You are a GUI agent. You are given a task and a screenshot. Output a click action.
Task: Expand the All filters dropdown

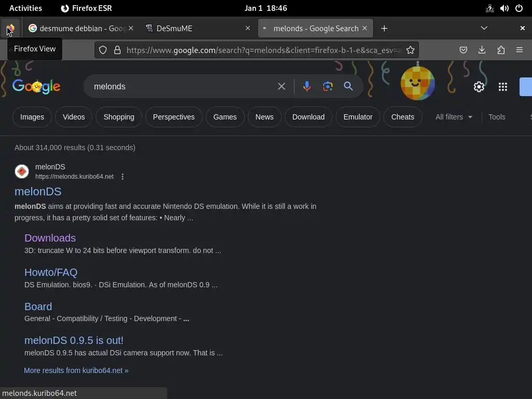[x=454, y=117]
